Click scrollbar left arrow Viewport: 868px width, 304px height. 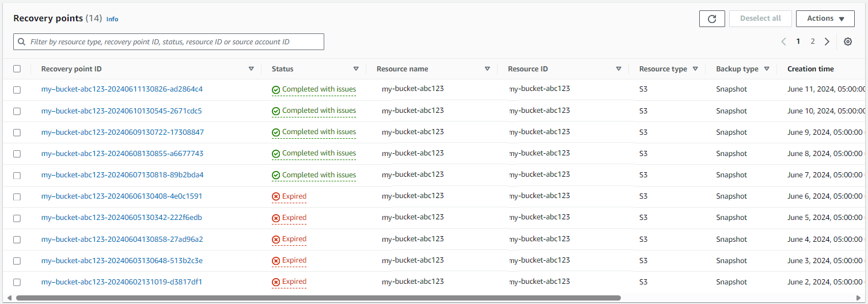[9, 298]
